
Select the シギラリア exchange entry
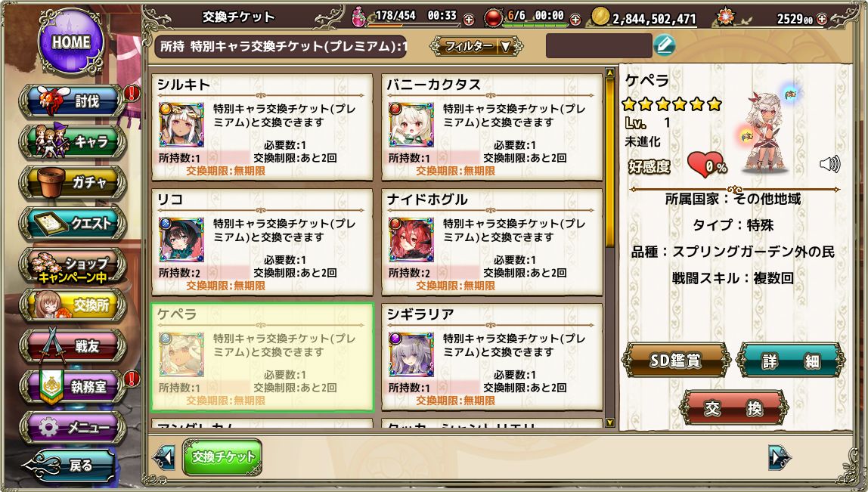tap(492, 357)
